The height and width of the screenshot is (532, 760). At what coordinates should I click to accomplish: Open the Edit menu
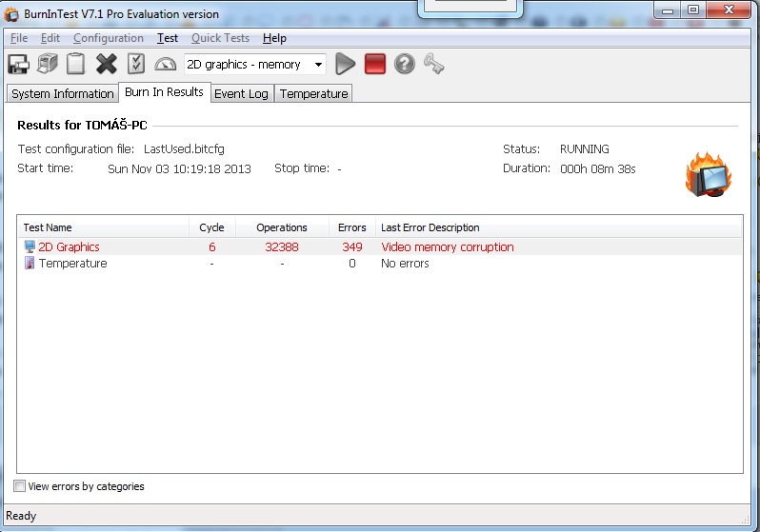(50, 38)
